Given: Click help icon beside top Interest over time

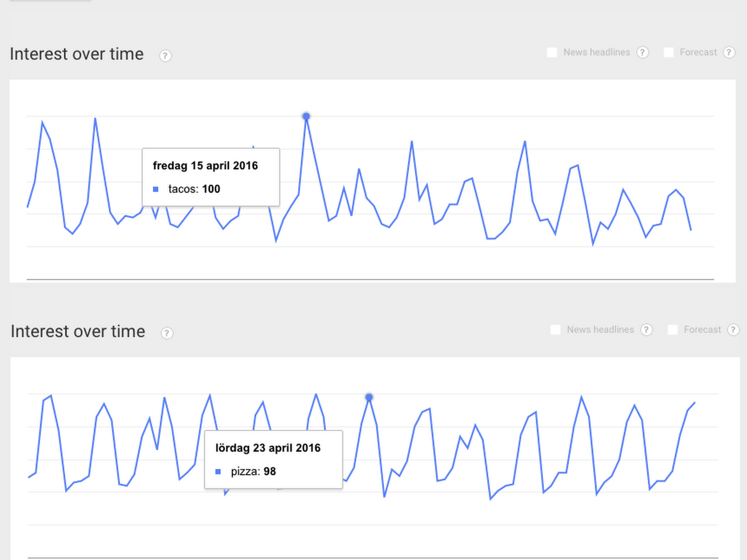Looking at the screenshot, I should click(x=165, y=56).
